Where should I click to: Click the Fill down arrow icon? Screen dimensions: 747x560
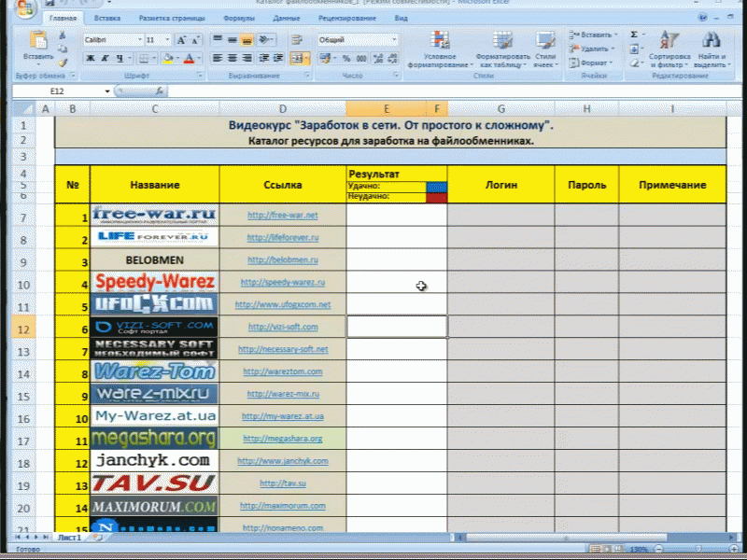634,49
